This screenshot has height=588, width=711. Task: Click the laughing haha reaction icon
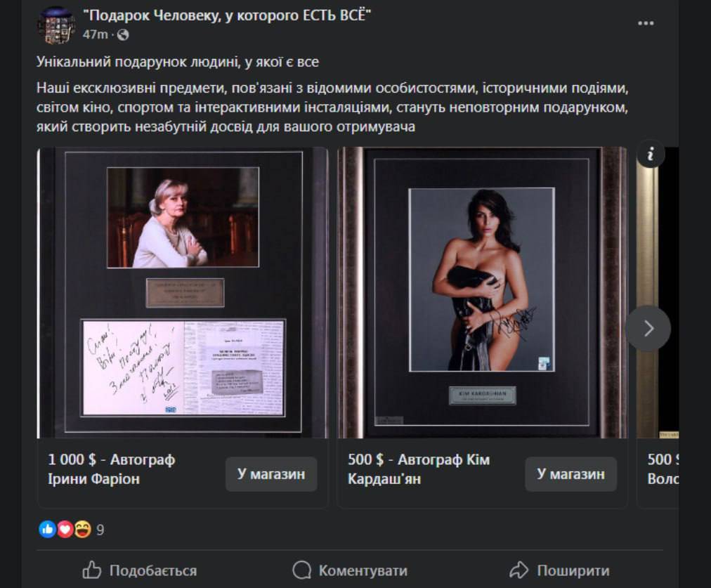click(82, 529)
